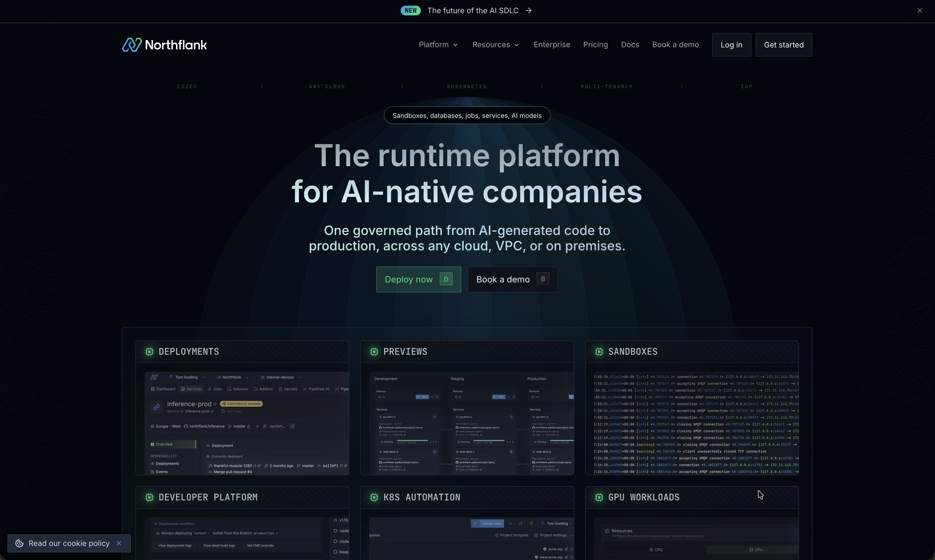The image size is (935, 560).
Task: Select Events in the service sidebar
Action: [159, 472]
